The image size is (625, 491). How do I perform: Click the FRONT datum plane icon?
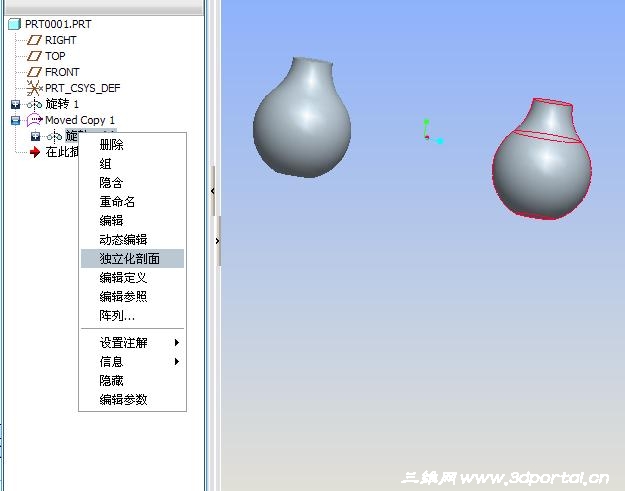pyautogui.click(x=34, y=72)
